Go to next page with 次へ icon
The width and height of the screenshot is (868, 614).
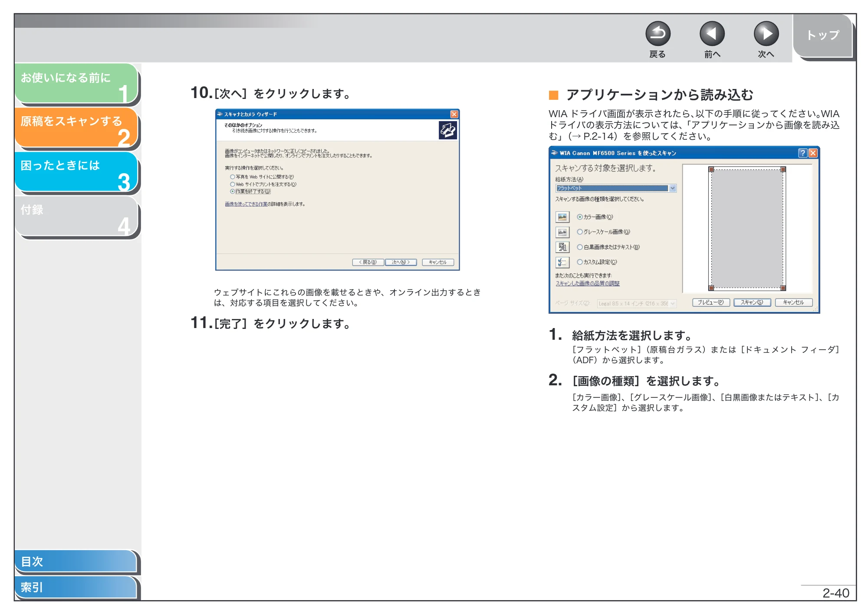766,34
